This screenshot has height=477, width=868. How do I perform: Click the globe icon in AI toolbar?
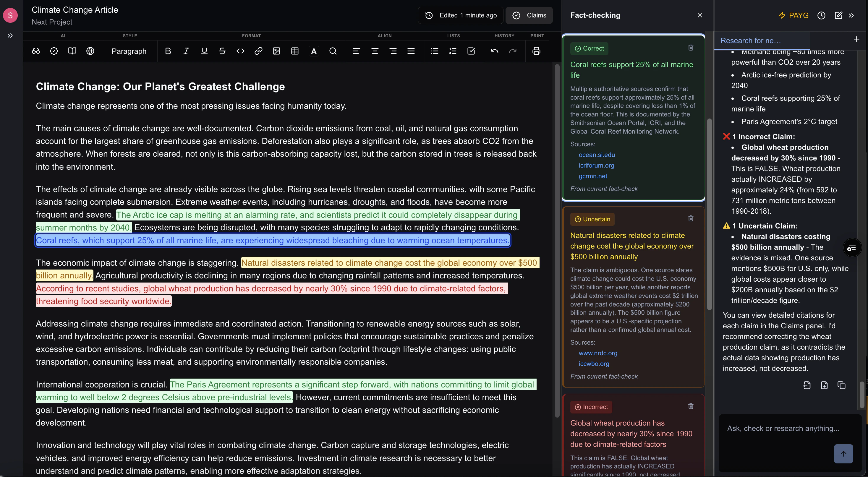click(x=90, y=51)
